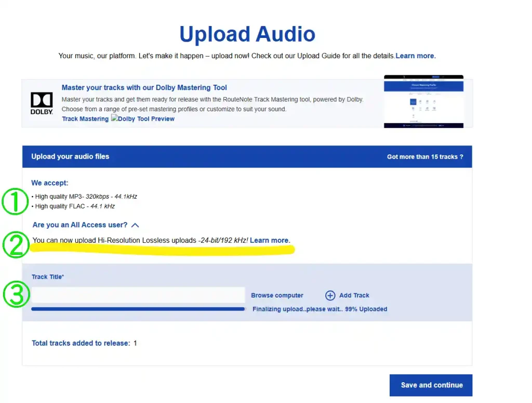The height and width of the screenshot is (403, 532).
Task: Click the blue upload progress bar
Action: tap(138, 309)
